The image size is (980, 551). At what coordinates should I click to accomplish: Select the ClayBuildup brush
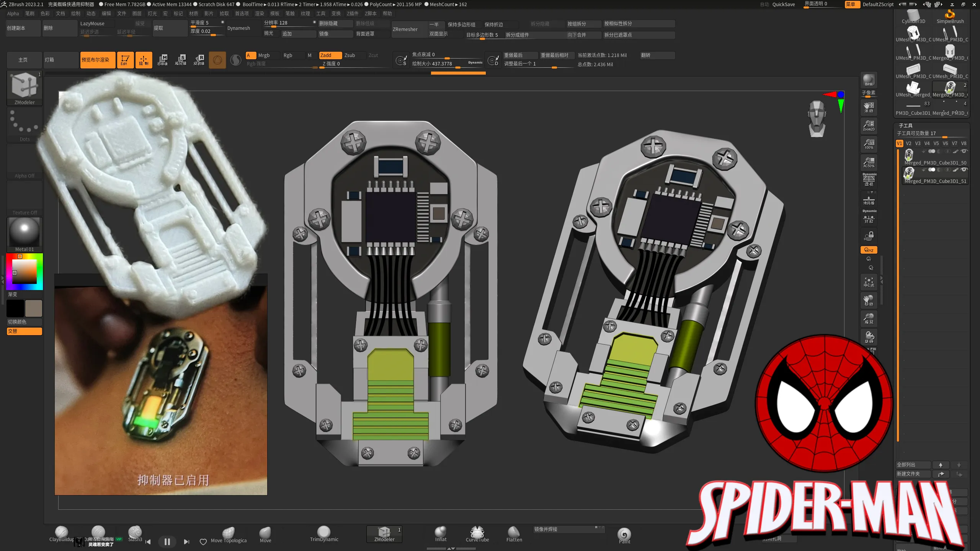tap(62, 534)
